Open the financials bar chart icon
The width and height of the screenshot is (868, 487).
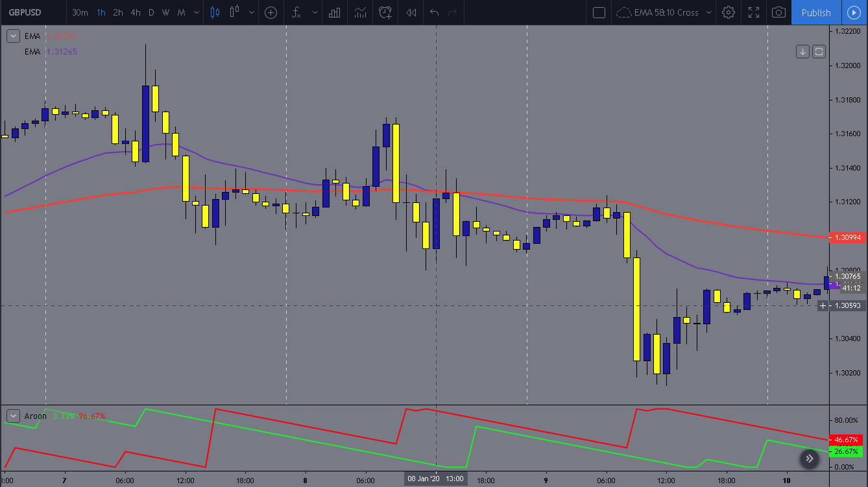coord(335,12)
